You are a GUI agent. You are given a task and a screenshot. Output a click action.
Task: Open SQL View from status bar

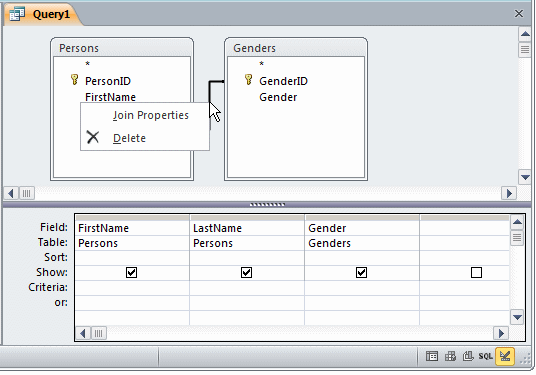tap(485, 356)
